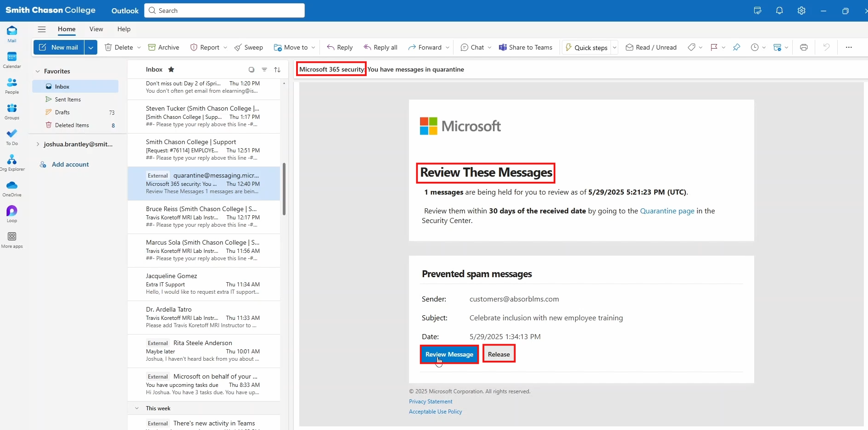The image size is (868, 430).
Task: Click the Undo icon
Action: (x=826, y=47)
